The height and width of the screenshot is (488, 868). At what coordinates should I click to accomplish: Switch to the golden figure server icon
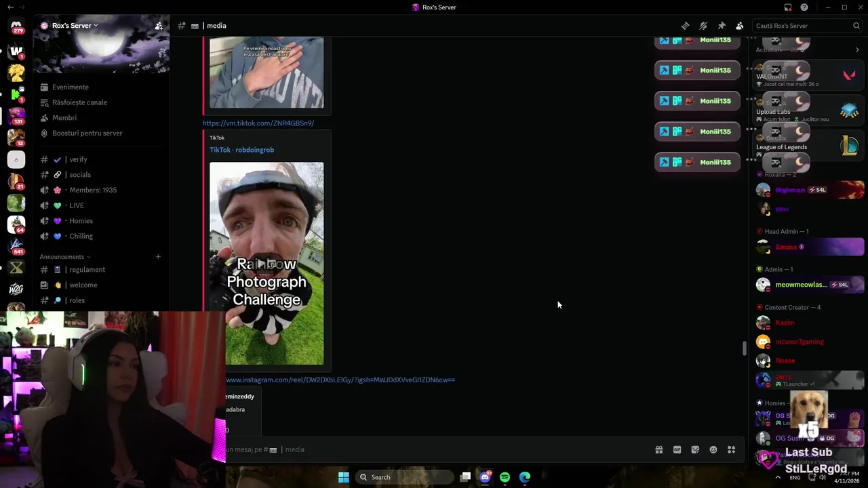[x=16, y=72]
